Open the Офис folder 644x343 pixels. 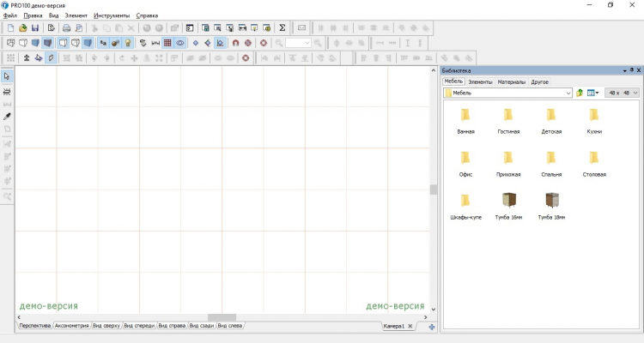(465, 164)
